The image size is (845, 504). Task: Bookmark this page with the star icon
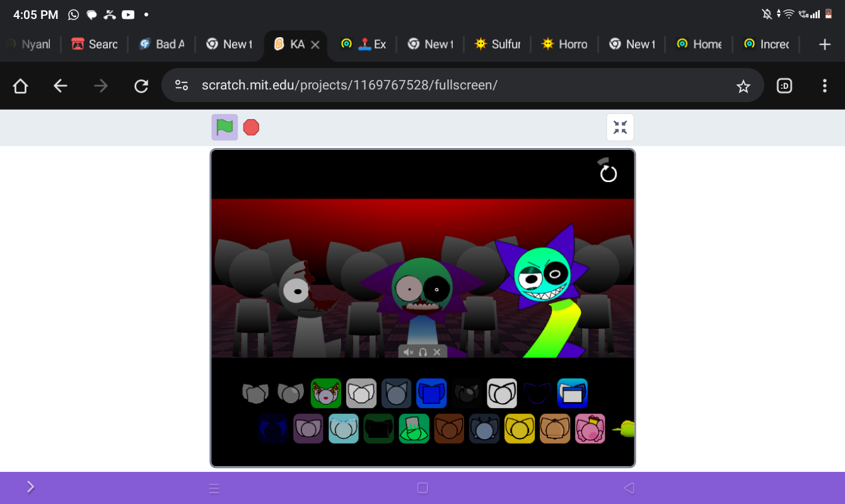743,86
